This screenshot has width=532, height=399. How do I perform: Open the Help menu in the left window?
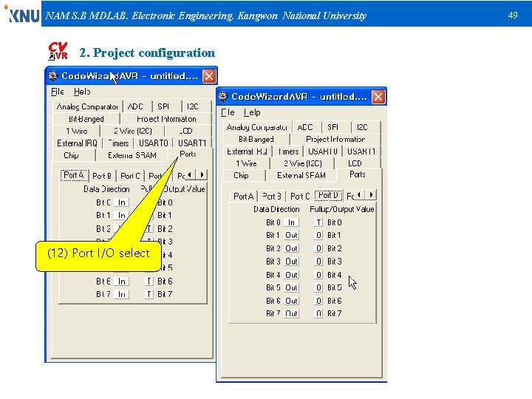82,92
